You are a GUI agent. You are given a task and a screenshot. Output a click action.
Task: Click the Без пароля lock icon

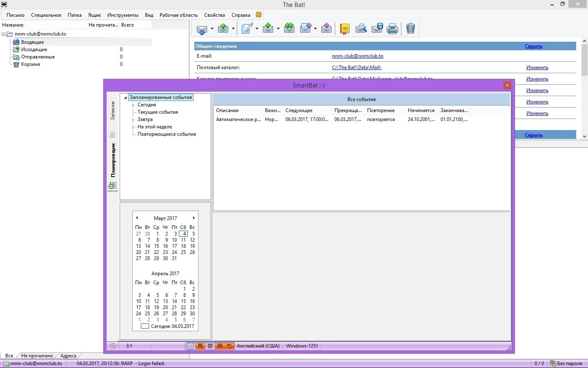(553, 364)
